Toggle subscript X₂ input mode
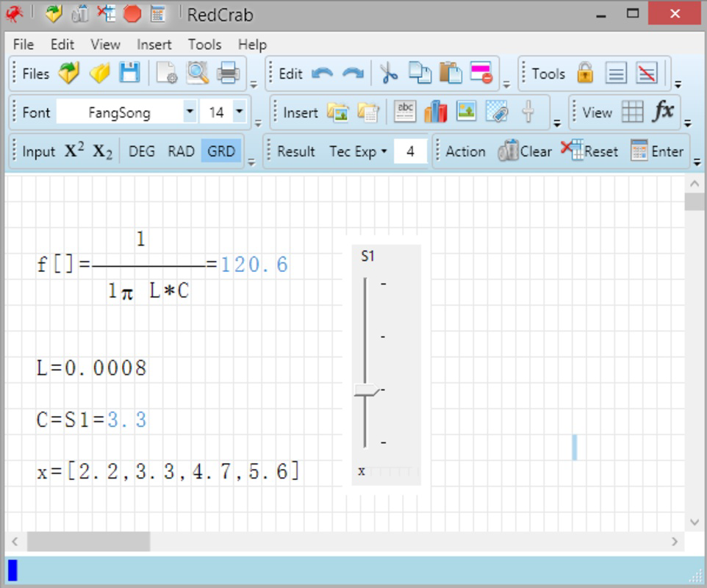Image resolution: width=707 pixels, height=588 pixels. click(x=102, y=151)
